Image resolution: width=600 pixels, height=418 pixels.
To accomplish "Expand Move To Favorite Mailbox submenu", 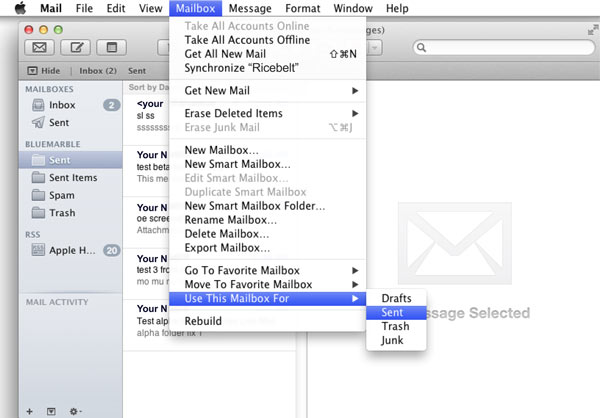I will pyautogui.click(x=270, y=284).
